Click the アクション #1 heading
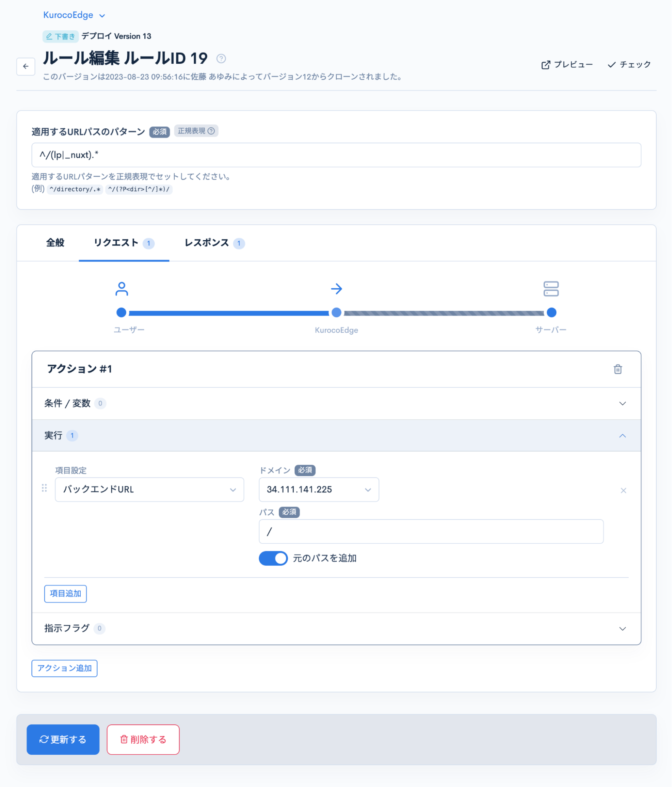This screenshot has height=787, width=672. click(79, 369)
